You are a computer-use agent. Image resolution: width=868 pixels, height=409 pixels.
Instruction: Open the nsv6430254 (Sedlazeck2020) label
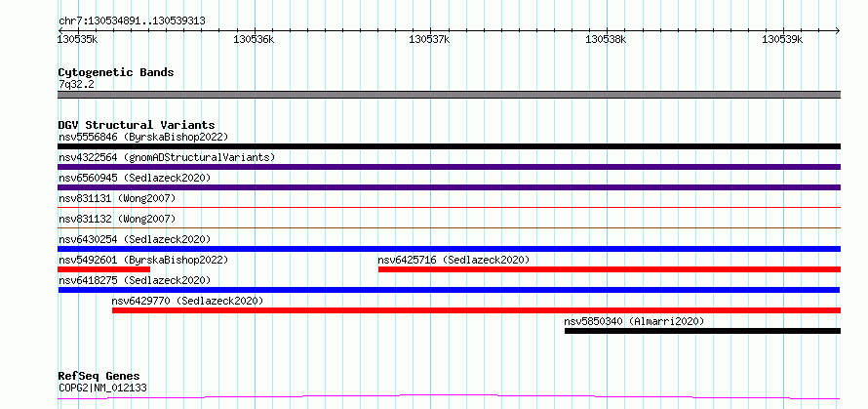pyautogui.click(x=135, y=239)
